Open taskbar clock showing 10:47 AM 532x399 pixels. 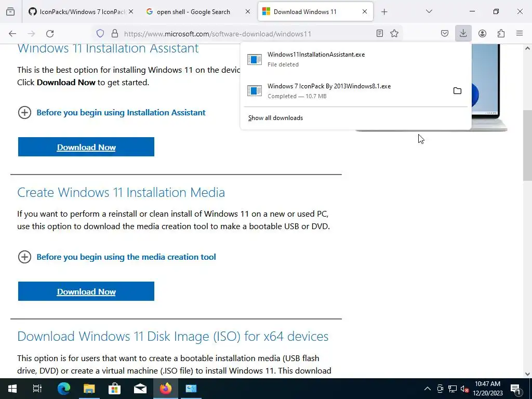point(487,389)
